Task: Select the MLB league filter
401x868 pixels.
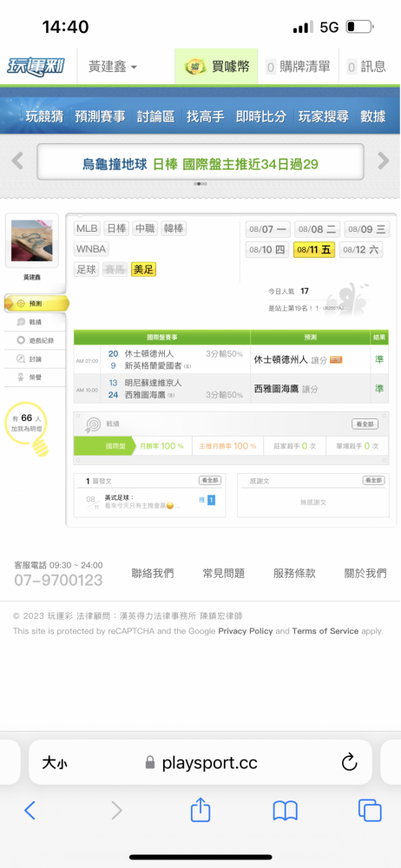Action: click(x=87, y=228)
